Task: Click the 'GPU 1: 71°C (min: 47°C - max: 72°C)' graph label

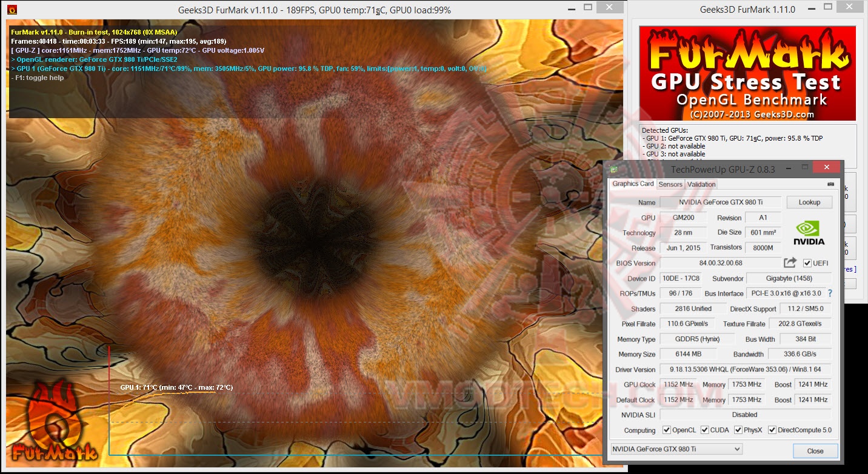Action: (x=176, y=387)
